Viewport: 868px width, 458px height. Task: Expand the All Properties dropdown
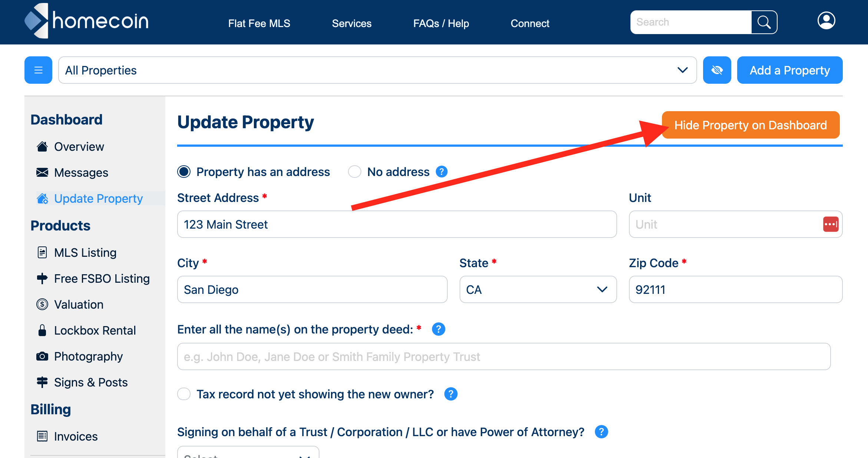377,70
